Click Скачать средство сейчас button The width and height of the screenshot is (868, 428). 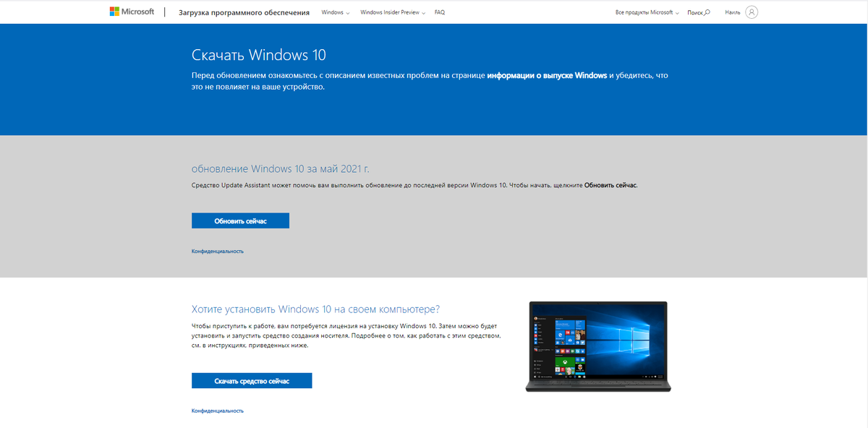(252, 381)
